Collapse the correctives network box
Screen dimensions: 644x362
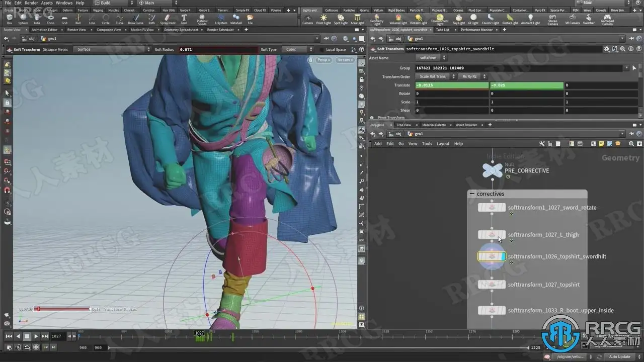click(472, 194)
